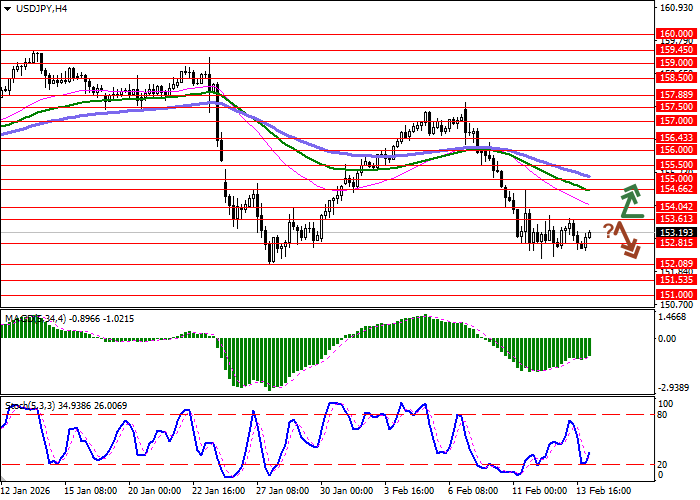The image size is (700, 500).
Task: Click the 156.433 price level label
Action: pyautogui.click(x=677, y=138)
